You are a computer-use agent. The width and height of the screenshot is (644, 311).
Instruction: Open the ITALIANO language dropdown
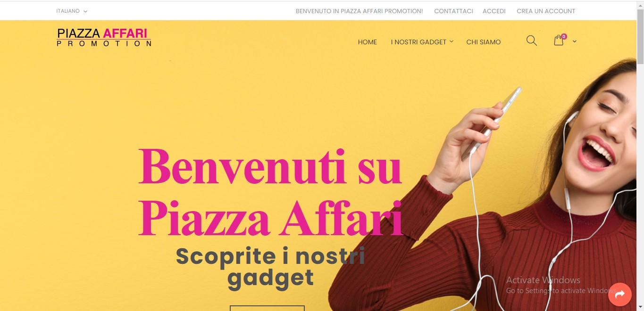click(72, 11)
